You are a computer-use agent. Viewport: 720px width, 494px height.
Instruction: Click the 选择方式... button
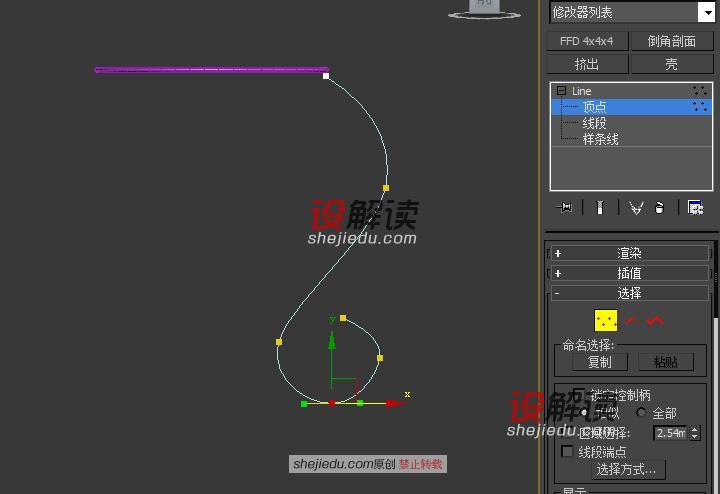pos(628,470)
